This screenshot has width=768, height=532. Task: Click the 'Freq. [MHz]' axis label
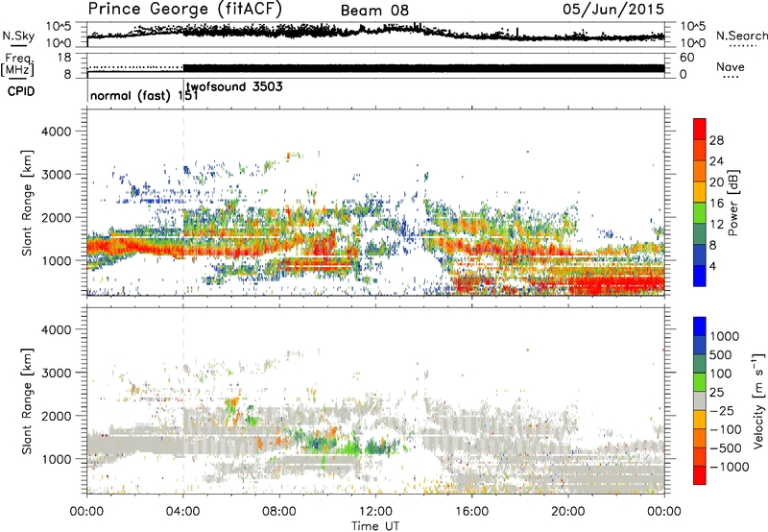coord(18,64)
